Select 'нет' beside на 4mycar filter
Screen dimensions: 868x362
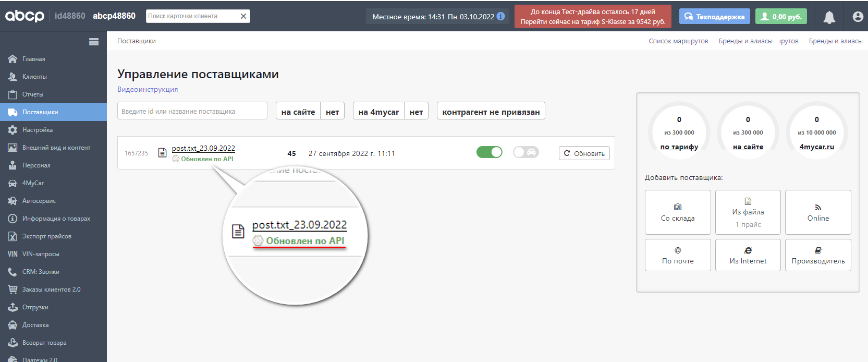[x=417, y=111]
